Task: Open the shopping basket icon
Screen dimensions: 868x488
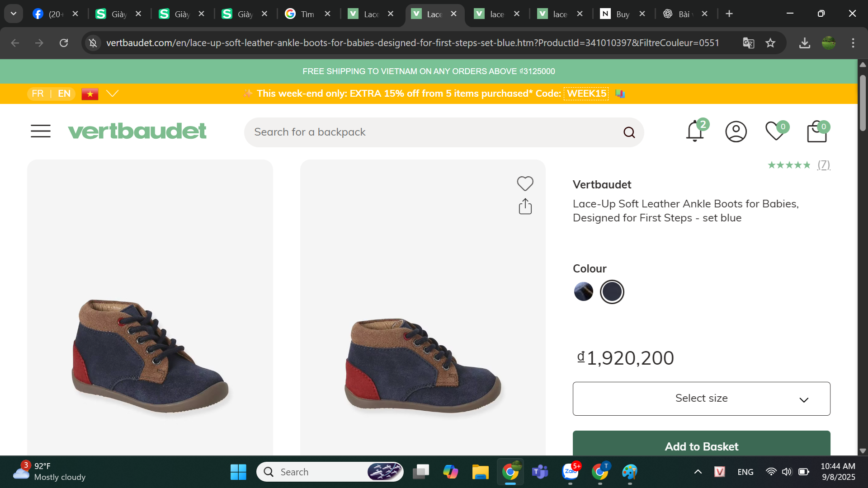Action: pos(817,132)
